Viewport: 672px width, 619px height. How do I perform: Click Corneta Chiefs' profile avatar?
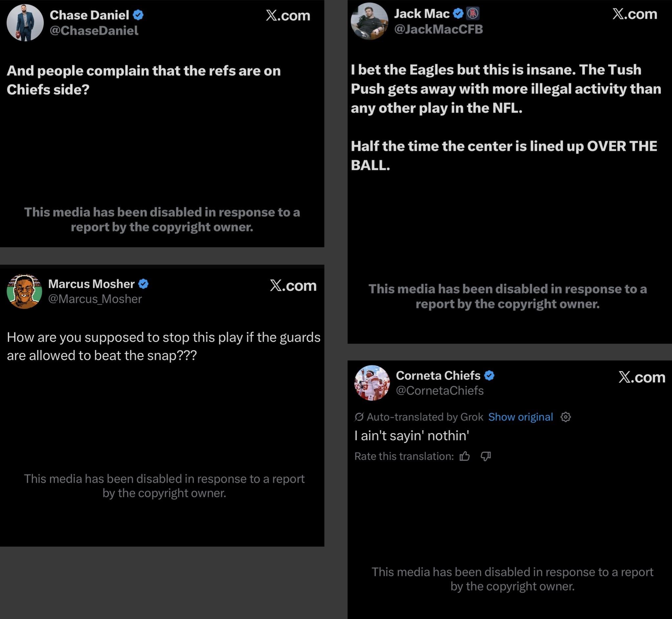coord(372,383)
